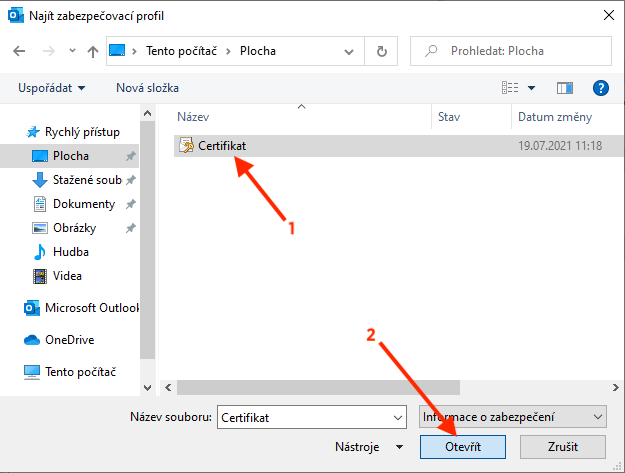This screenshot has width=625, height=473.
Task: Open Microsoft Outlook in sidebar
Action: click(x=91, y=308)
